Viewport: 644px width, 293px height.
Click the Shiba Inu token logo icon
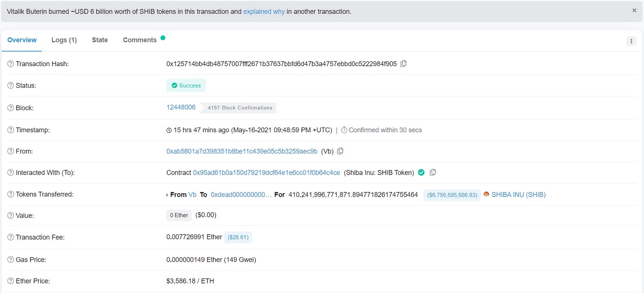(x=487, y=194)
